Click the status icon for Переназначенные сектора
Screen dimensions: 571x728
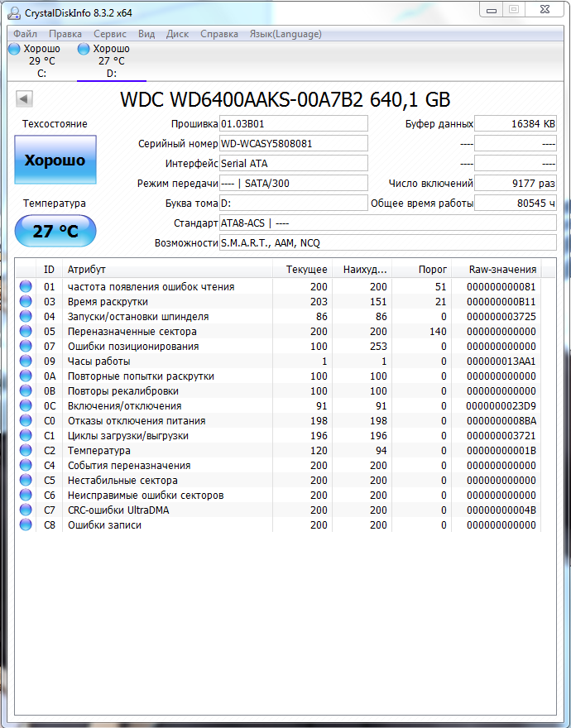coord(26,331)
